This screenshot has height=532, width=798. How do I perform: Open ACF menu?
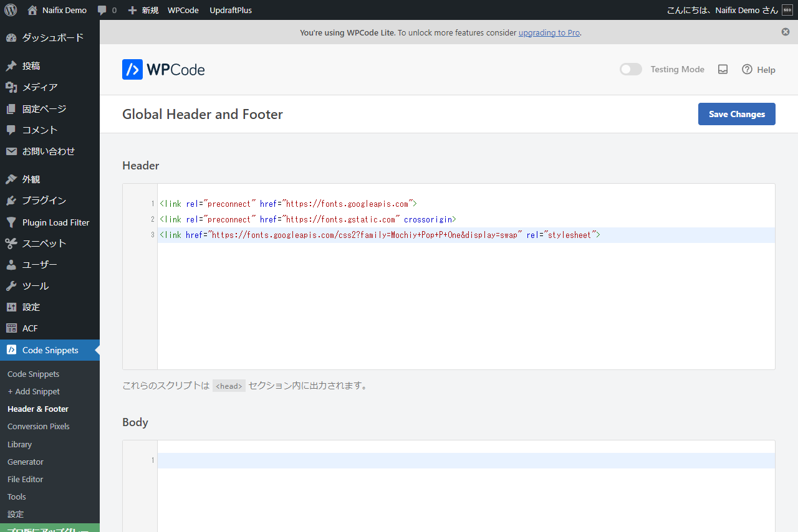(50, 328)
